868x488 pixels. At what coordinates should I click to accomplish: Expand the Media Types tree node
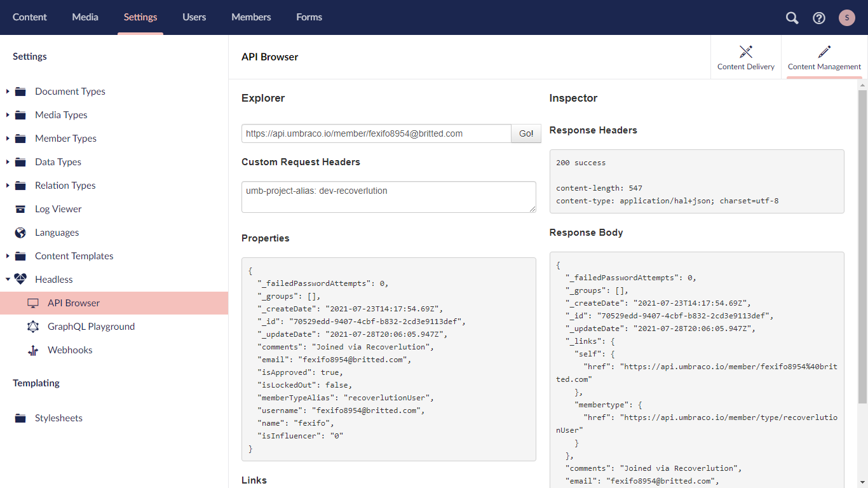pyautogui.click(x=8, y=115)
